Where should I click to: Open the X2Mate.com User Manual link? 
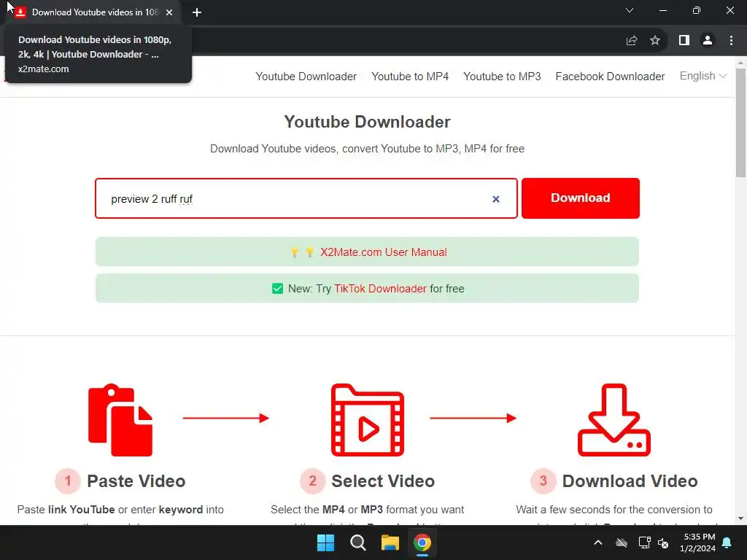[x=383, y=252]
